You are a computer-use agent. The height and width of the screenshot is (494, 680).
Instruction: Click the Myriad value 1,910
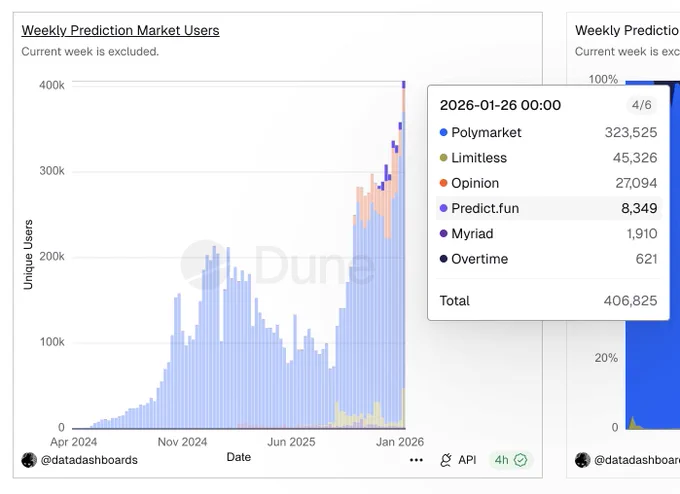pyautogui.click(x=642, y=233)
